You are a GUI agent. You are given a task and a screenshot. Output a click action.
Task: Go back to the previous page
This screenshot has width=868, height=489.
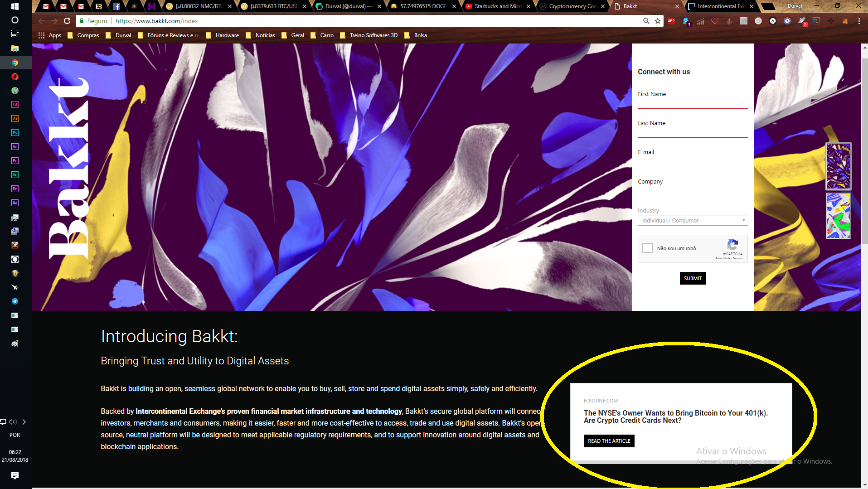click(42, 21)
